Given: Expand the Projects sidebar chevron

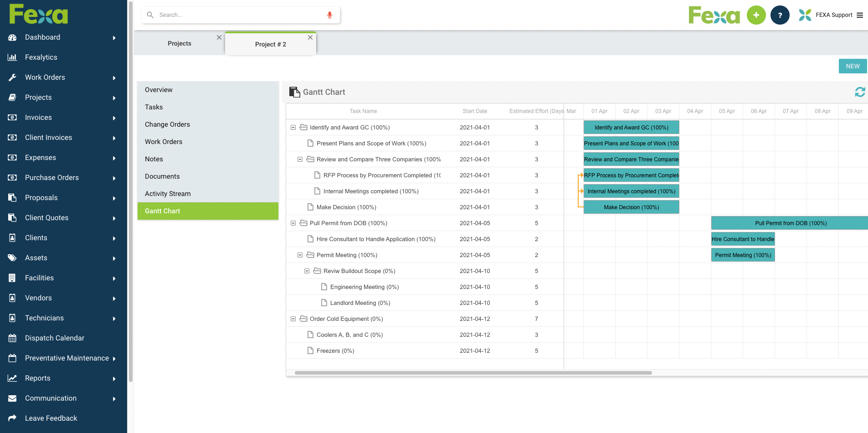Looking at the screenshot, I should [x=114, y=98].
